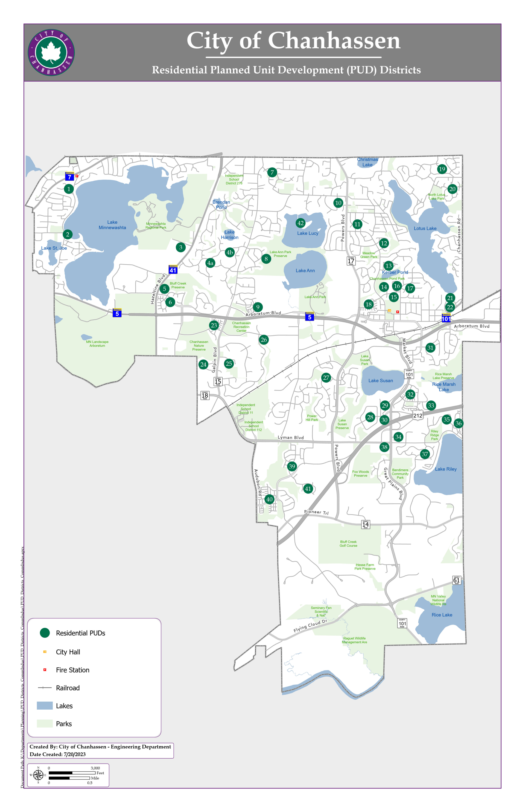Click the Lake Harrison label
525x812 pixels.
click(x=229, y=235)
